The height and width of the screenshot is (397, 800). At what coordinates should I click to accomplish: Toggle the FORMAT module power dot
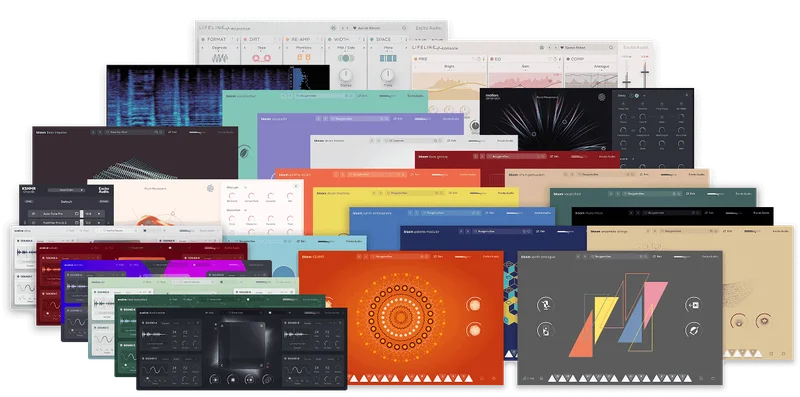coord(203,39)
